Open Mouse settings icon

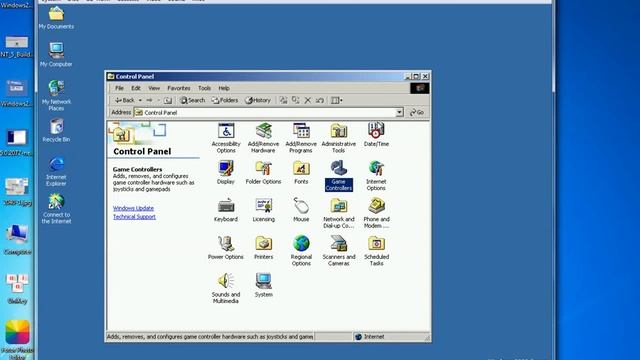point(301,210)
